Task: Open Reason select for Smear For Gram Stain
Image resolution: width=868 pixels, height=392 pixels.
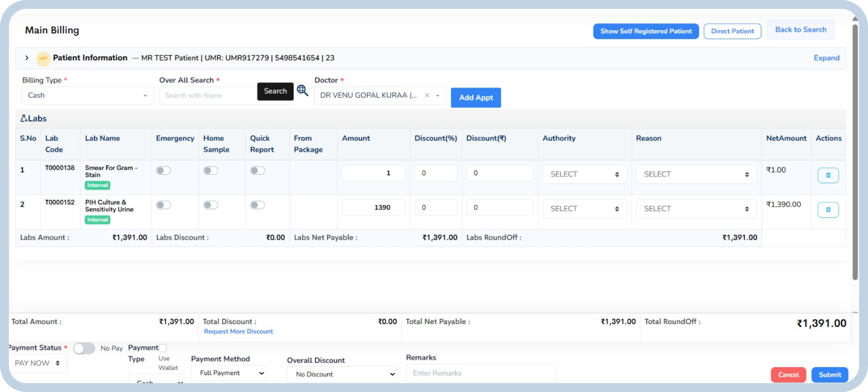Action: click(x=696, y=174)
